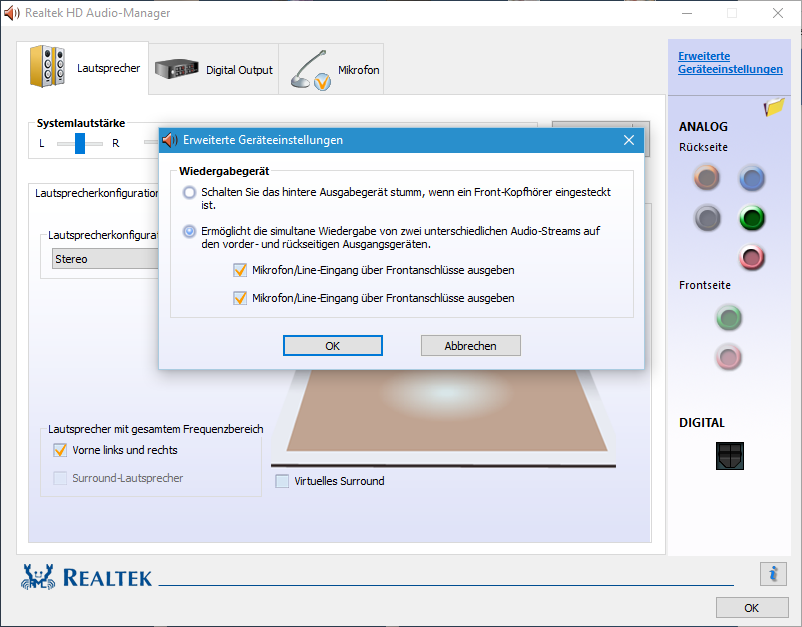Enable Virtuelles Surround
The image size is (802, 627).
[x=282, y=481]
